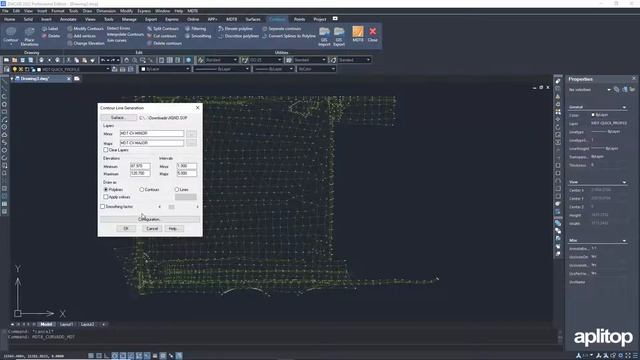Viewport: 640px width, 360px height.
Task: Click the Apply colours colour swatch
Action: (186, 197)
